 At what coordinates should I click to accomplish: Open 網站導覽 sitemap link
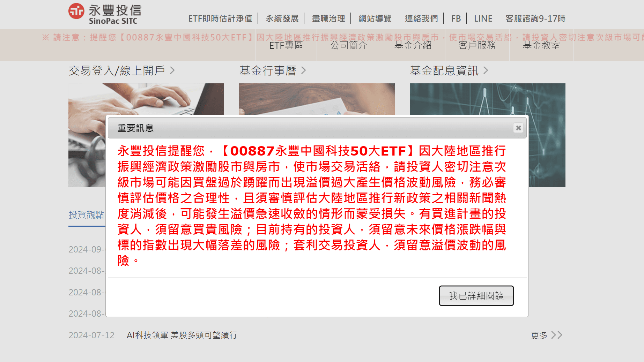click(x=375, y=18)
